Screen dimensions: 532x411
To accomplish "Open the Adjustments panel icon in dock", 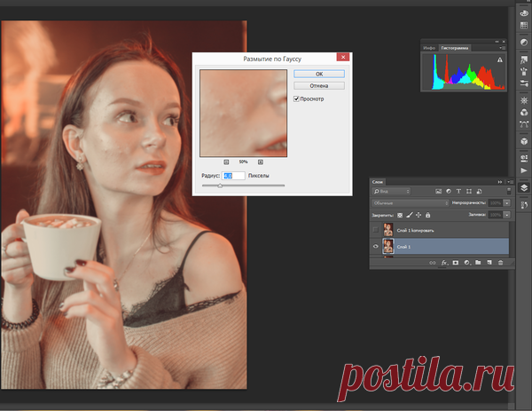I will coord(524,43).
